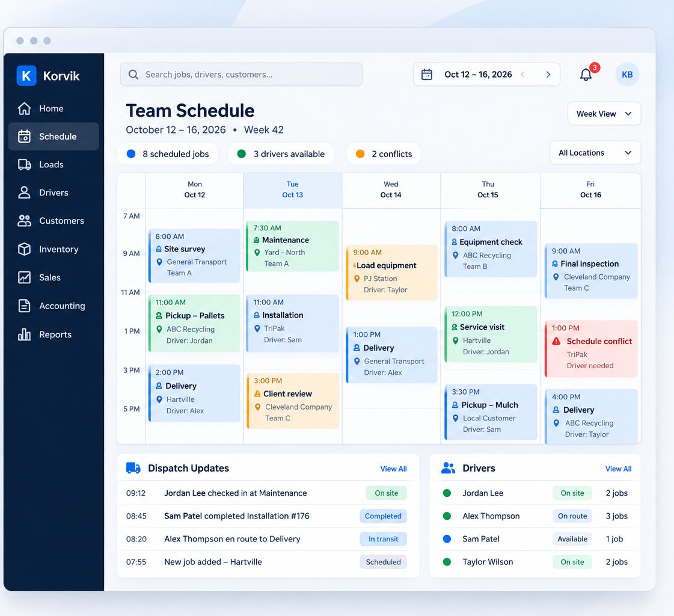Image resolution: width=674 pixels, height=616 pixels.
Task: Click the red warning icon on Schedule conflict
Action: (x=556, y=341)
